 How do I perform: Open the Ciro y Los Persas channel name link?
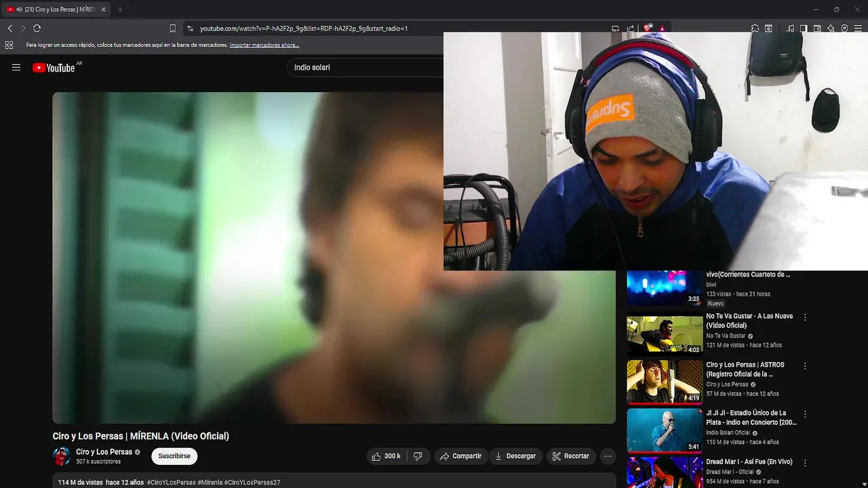click(104, 452)
